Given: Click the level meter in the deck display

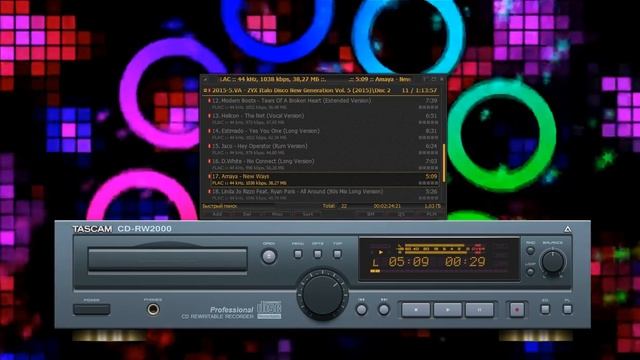Looking at the screenshot, I should coord(441,248).
